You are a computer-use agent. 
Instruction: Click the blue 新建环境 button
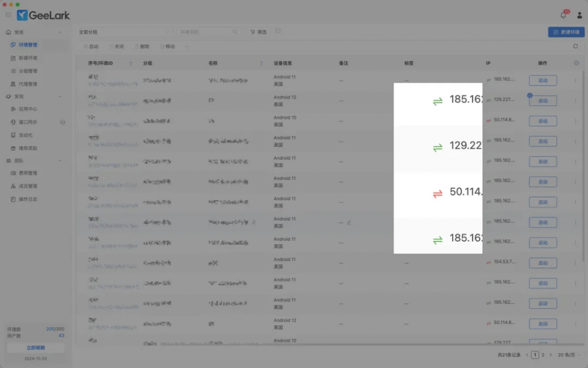tap(566, 32)
